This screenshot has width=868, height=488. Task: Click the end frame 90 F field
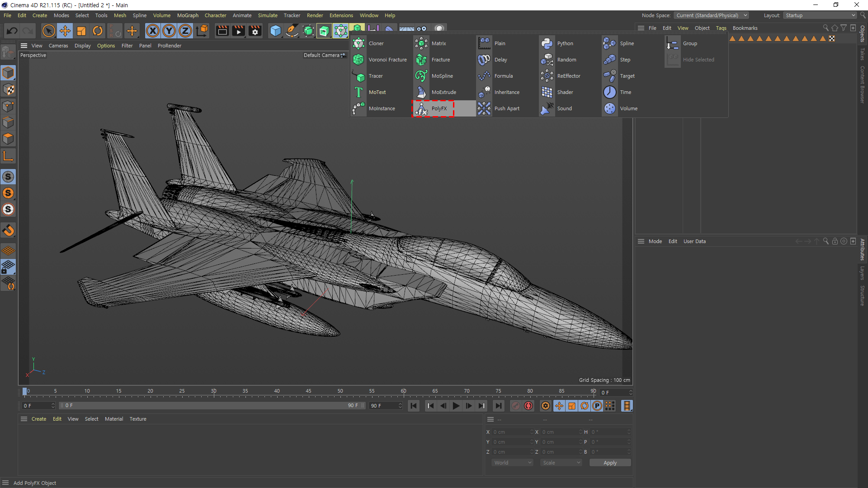click(x=386, y=405)
